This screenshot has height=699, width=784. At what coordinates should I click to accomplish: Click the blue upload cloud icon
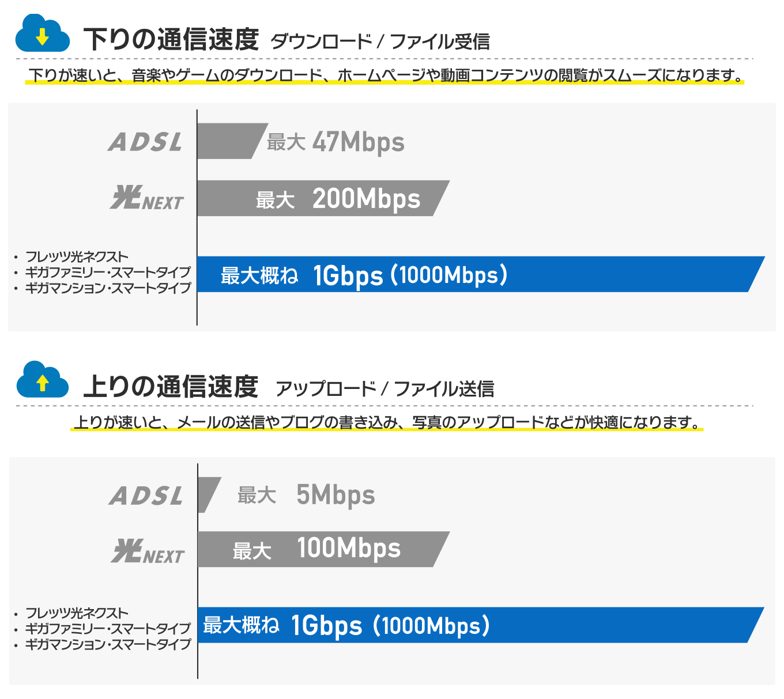pyautogui.click(x=42, y=379)
